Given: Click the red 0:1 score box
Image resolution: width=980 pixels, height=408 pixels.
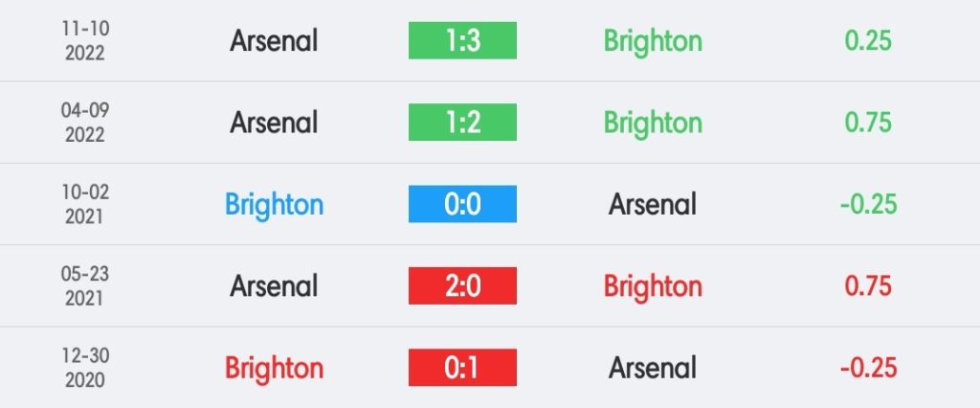Looking at the screenshot, I should tap(462, 368).
